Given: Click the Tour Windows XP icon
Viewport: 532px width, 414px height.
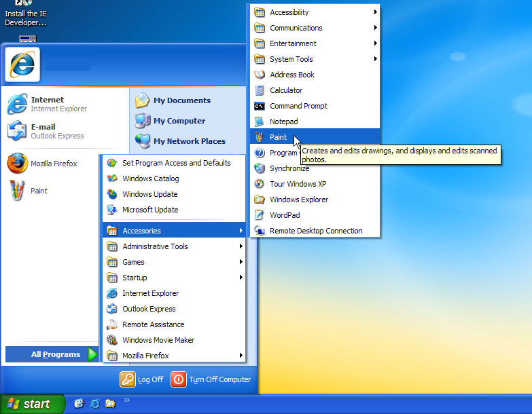Looking at the screenshot, I should 260,184.
